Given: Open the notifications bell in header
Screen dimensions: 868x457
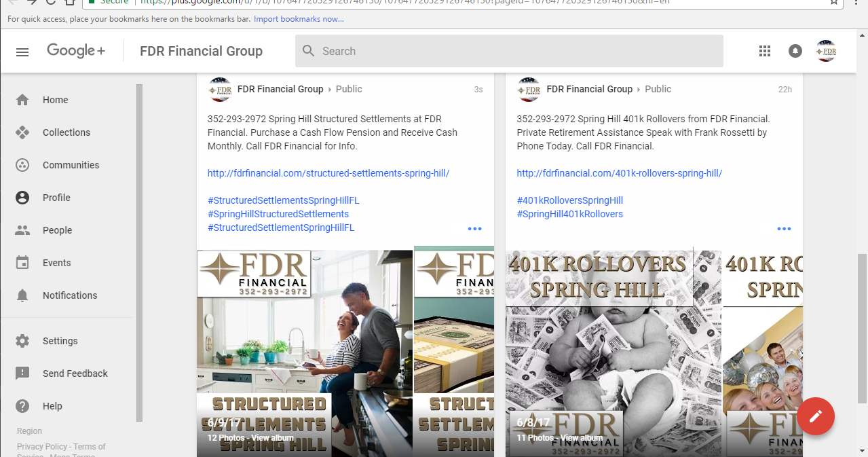Looking at the screenshot, I should pos(795,51).
